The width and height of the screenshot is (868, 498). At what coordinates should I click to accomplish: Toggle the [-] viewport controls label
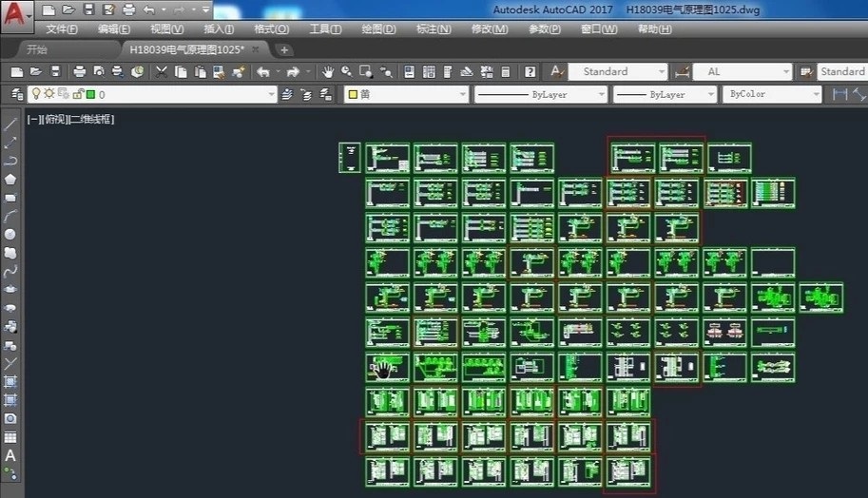tap(33, 119)
